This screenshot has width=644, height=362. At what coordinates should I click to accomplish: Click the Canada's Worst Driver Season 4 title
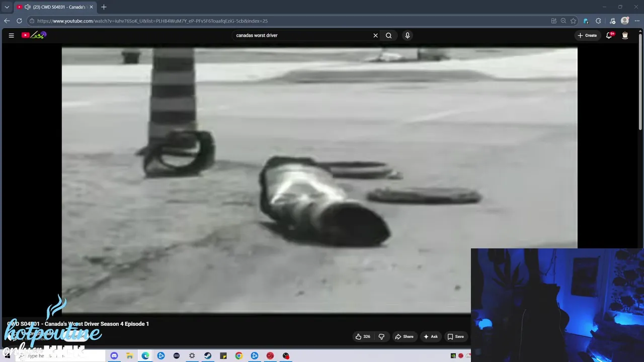click(78, 324)
